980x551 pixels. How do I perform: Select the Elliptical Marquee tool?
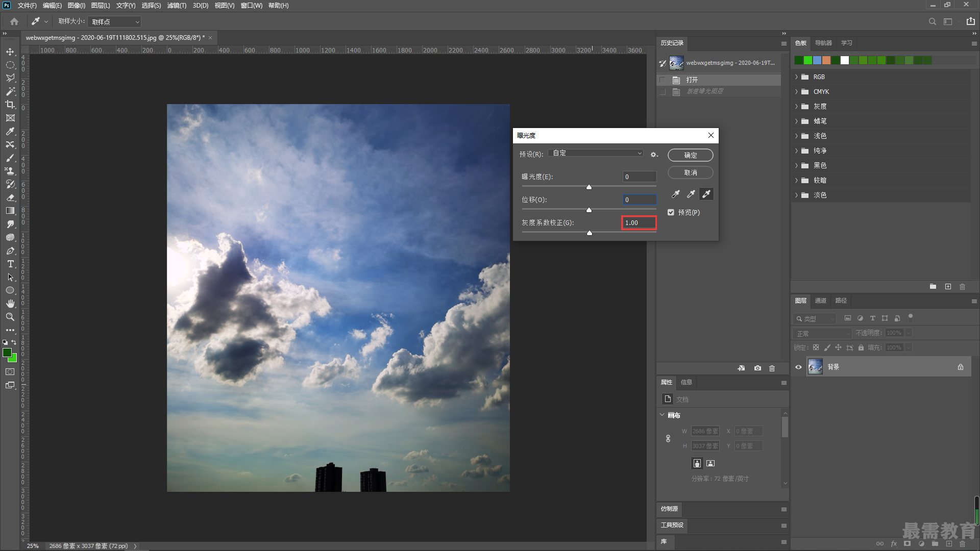click(10, 65)
